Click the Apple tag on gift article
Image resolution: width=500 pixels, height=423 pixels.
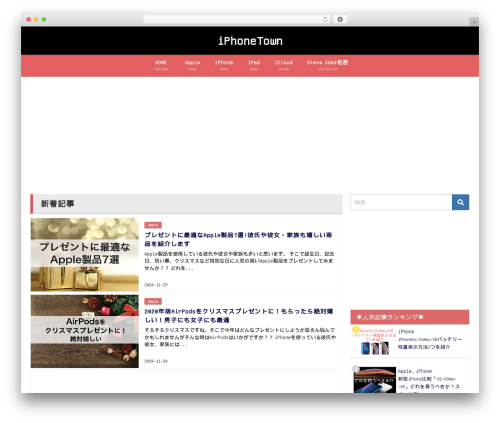[x=153, y=225]
